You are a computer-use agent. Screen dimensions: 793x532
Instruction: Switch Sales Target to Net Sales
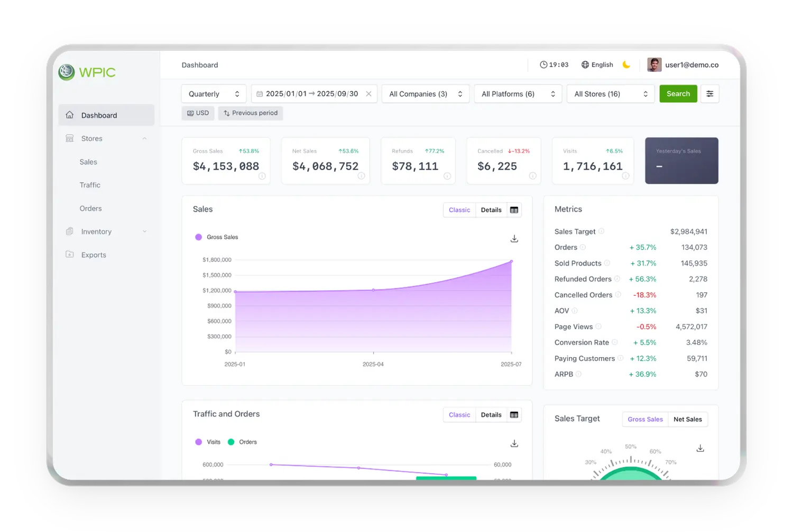pyautogui.click(x=687, y=419)
